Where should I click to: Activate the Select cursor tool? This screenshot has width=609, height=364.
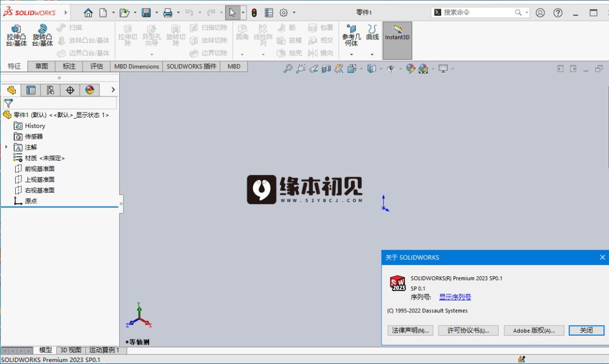tap(232, 13)
